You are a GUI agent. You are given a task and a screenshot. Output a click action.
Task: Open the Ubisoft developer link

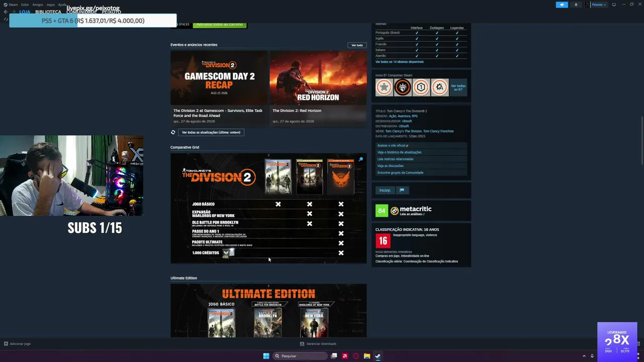click(407, 121)
